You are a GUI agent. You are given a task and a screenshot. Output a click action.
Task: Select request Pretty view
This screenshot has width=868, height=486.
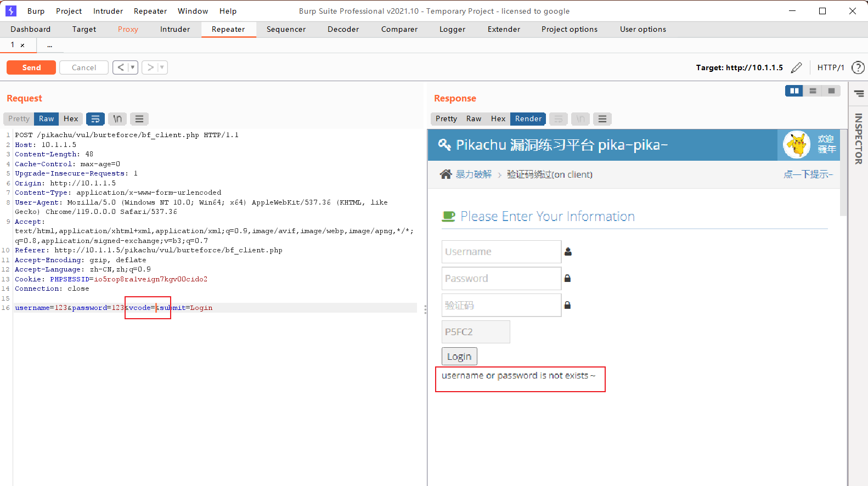[19, 118]
